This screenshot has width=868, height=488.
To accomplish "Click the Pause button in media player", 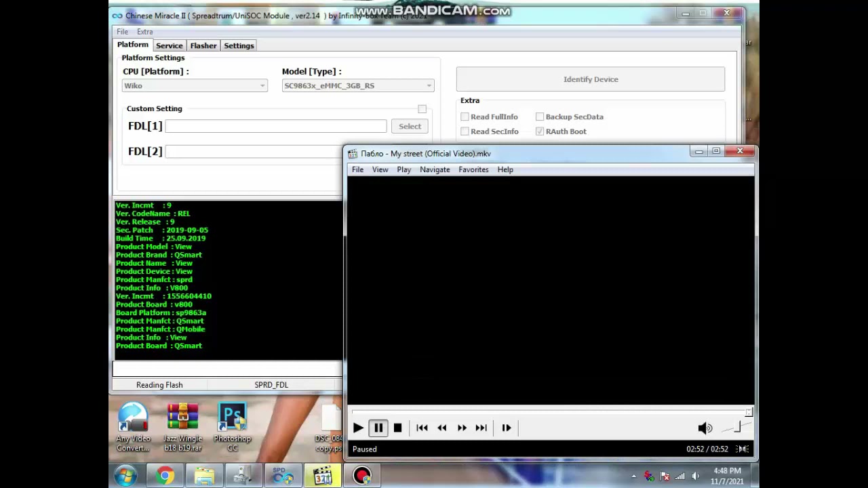I will pyautogui.click(x=378, y=428).
